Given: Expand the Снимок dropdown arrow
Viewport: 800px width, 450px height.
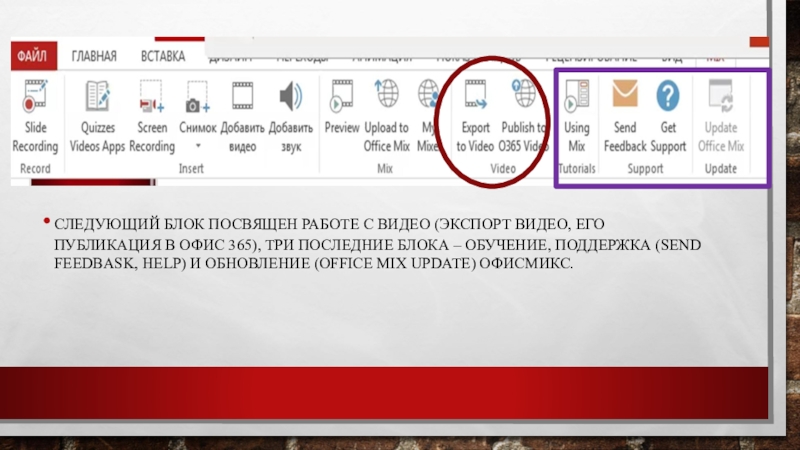Looking at the screenshot, I should pyautogui.click(x=197, y=146).
